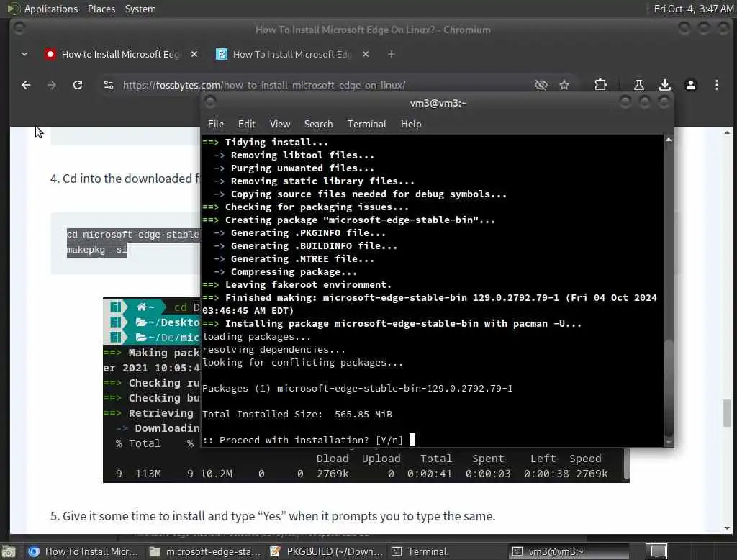Switch to vm3@vm3:~ taskbar entry

[x=570, y=551]
